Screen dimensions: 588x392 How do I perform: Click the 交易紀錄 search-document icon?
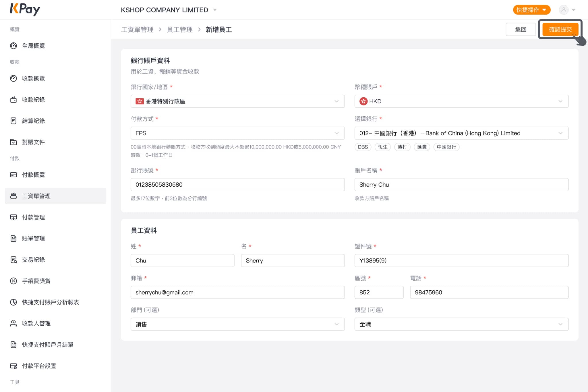[13, 260]
